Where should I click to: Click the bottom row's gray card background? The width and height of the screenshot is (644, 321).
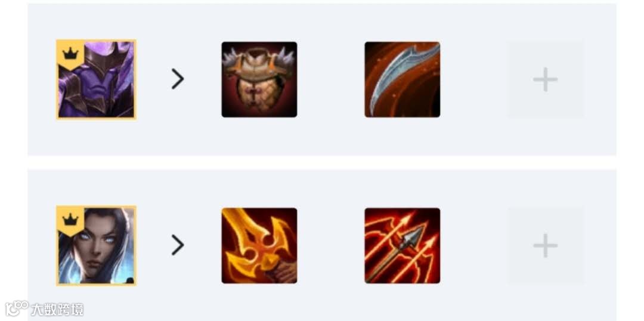coord(321,245)
